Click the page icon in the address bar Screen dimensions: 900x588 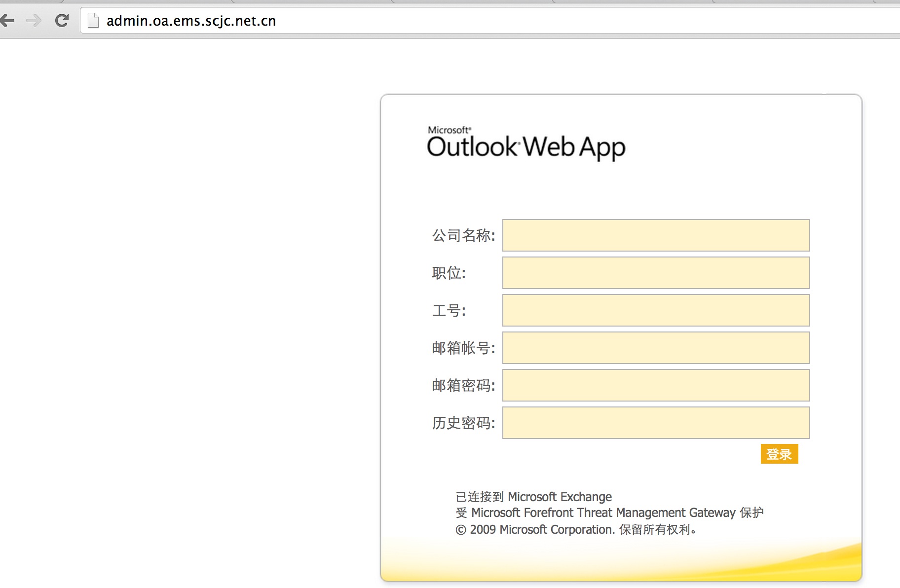pyautogui.click(x=93, y=21)
